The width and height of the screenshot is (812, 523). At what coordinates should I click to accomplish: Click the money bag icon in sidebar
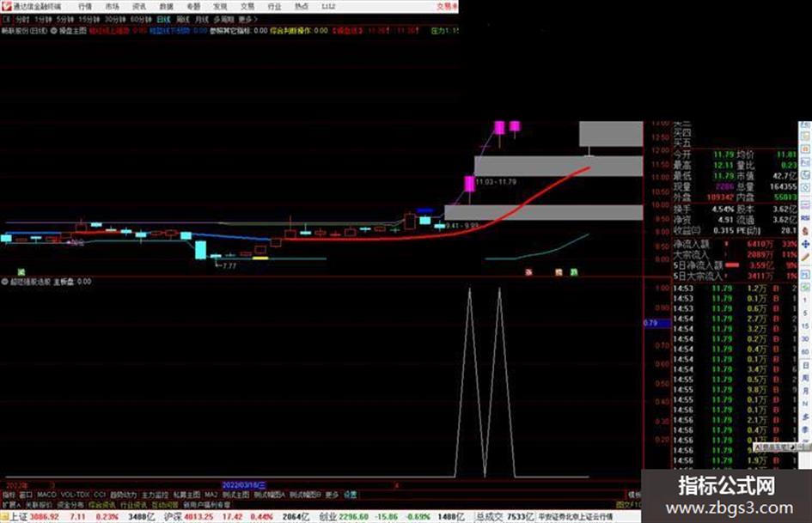click(805, 231)
